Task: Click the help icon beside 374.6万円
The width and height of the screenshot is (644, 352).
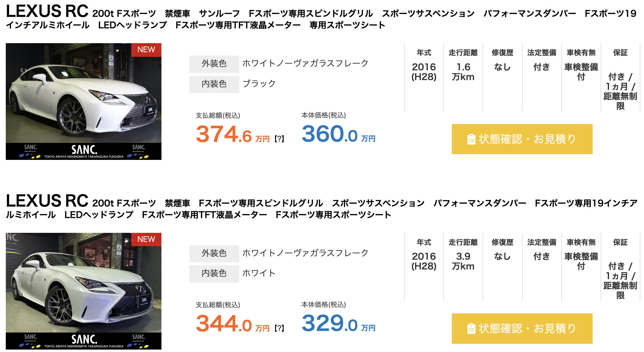Action: pos(279,139)
